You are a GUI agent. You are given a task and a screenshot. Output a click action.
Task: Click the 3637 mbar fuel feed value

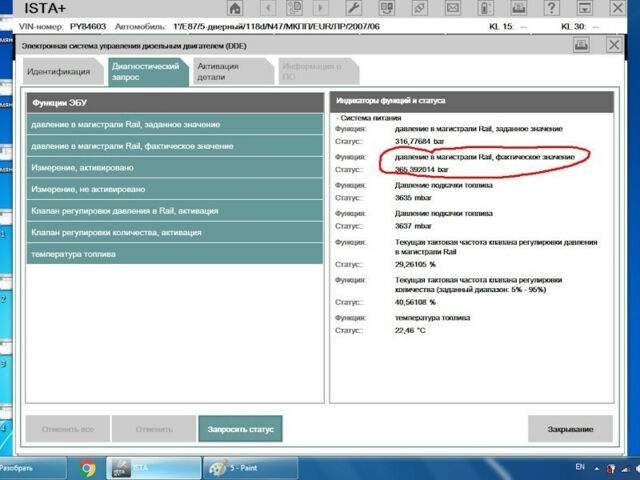coord(413,226)
